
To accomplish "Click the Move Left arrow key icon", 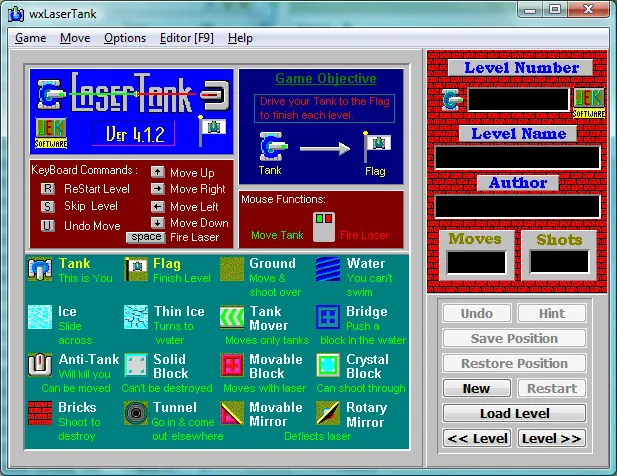I will coord(157,207).
